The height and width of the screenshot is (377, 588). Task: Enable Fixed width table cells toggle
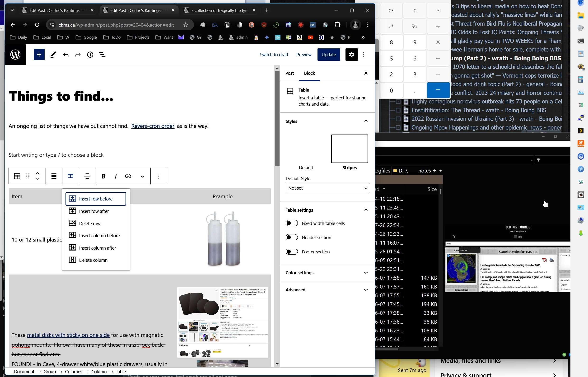click(x=292, y=223)
